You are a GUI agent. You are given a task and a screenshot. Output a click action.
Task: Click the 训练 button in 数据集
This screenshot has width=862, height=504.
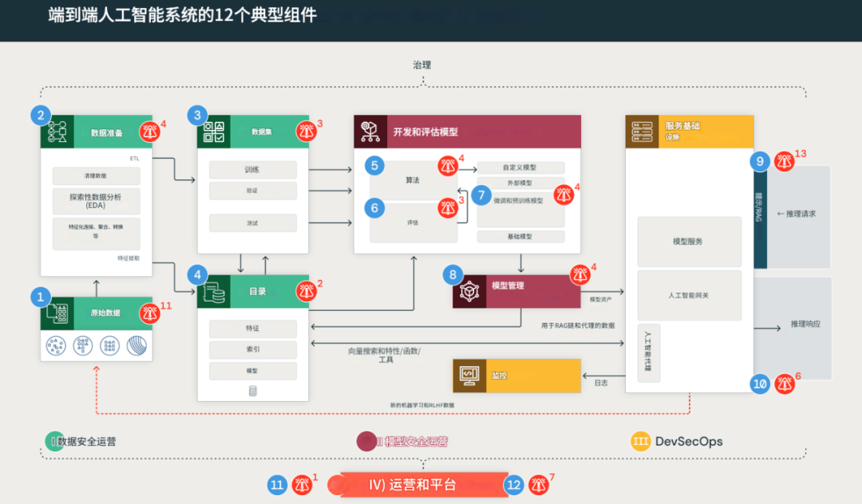252,169
